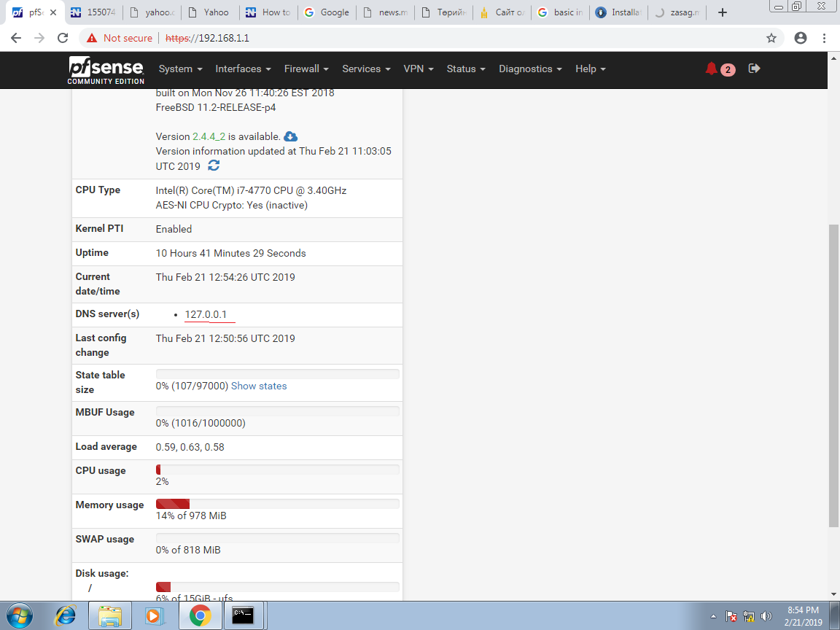Switch to the Google browser tab
The width and height of the screenshot is (840, 630).
coord(328,12)
